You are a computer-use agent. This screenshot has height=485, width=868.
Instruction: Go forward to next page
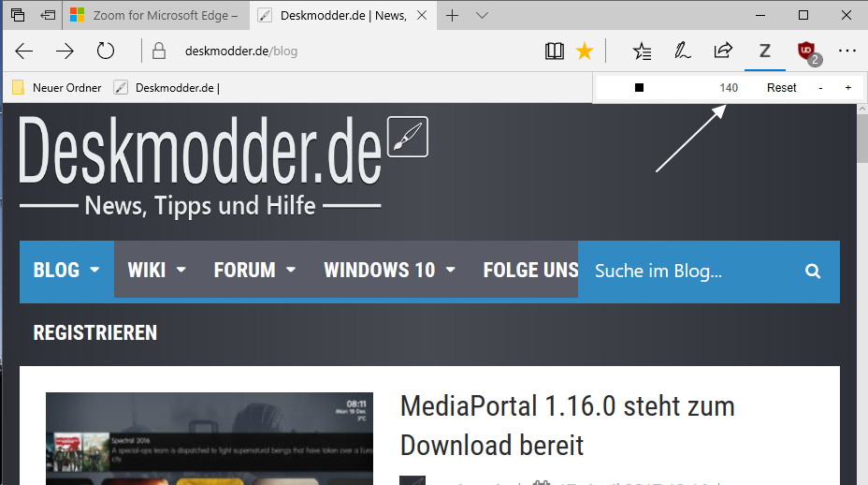(65, 51)
